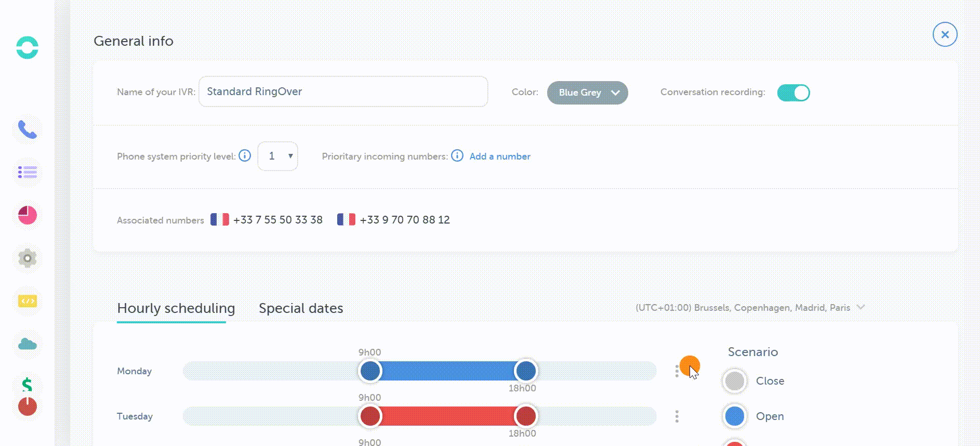Select the Open scenario blue swatch
The image size is (980, 446).
click(x=735, y=416)
